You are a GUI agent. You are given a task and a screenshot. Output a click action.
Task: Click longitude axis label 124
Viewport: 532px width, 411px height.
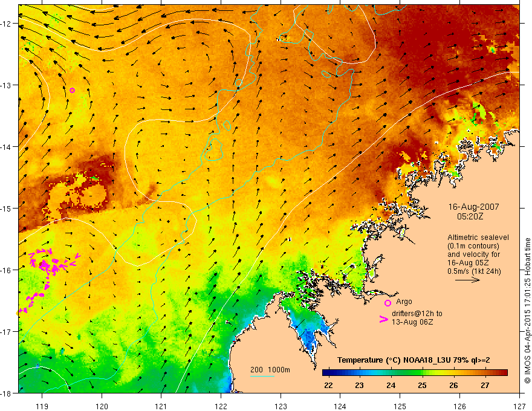[x=340, y=406]
